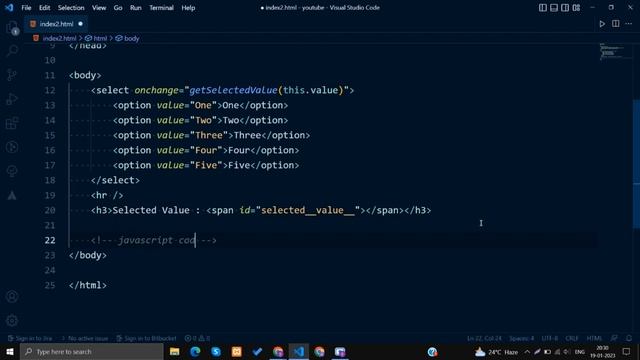Click line number 12 in the gutter
Screen dimensions: 640x360
pos(50,90)
